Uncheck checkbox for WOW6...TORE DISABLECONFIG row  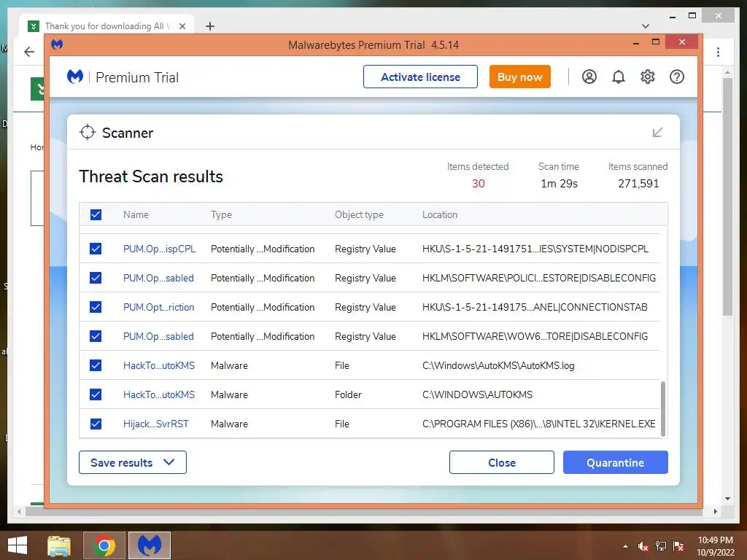(x=96, y=336)
